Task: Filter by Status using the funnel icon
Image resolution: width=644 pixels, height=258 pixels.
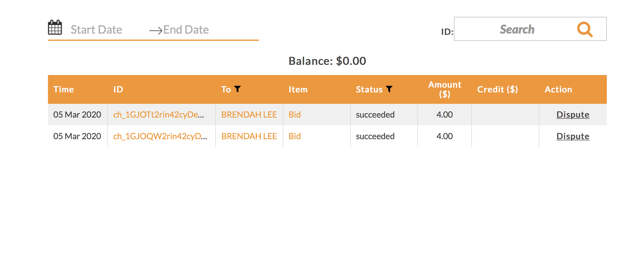Action: point(389,89)
